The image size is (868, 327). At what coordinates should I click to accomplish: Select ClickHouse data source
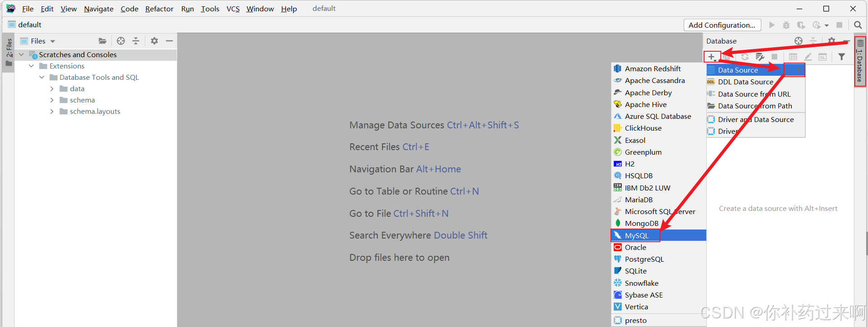659,128
